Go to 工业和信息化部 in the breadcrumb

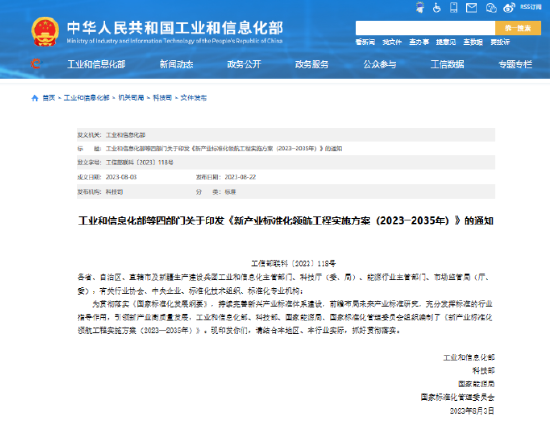(86, 98)
